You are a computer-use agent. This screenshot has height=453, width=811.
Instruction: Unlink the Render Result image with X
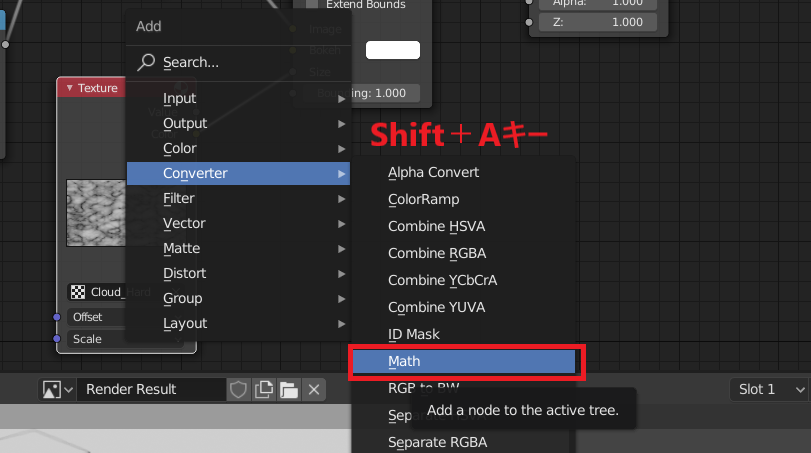(314, 389)
